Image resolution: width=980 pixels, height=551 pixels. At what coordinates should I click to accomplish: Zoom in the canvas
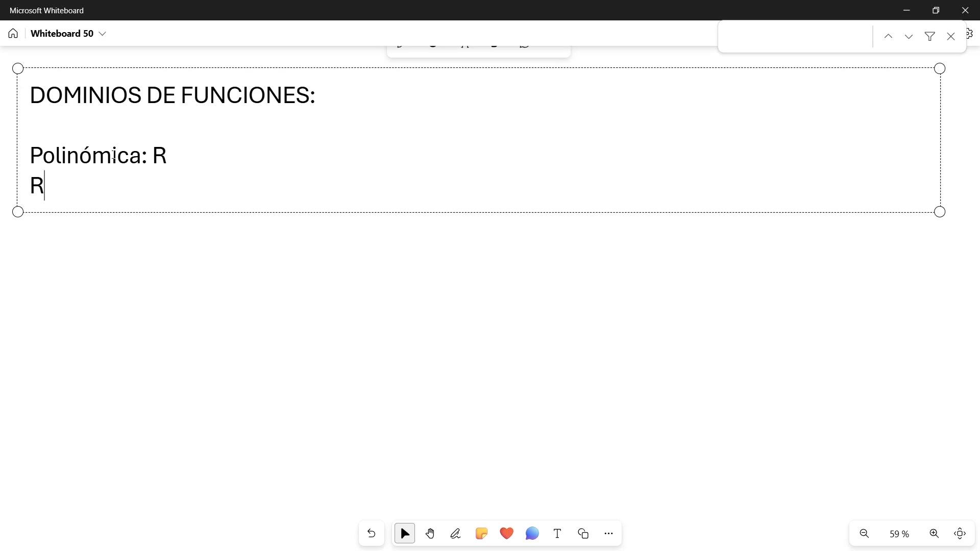[x=934, y=534]
